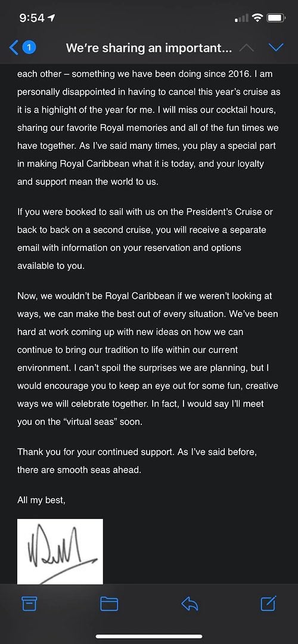The image size is (298, 644).
Task: Tap the home indicator bar
Action: 149,636
